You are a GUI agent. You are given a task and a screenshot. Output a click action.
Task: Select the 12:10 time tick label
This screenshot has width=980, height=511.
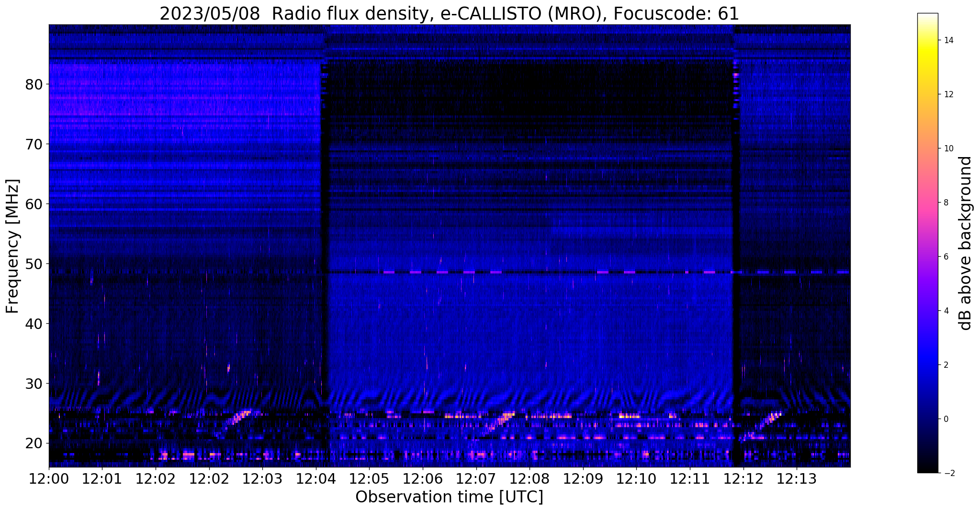(637, 478)
